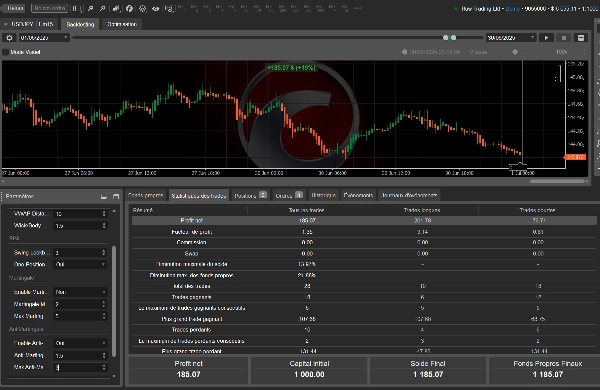Click the round icon right of the bar-chart icon

(x=129, y=8)
